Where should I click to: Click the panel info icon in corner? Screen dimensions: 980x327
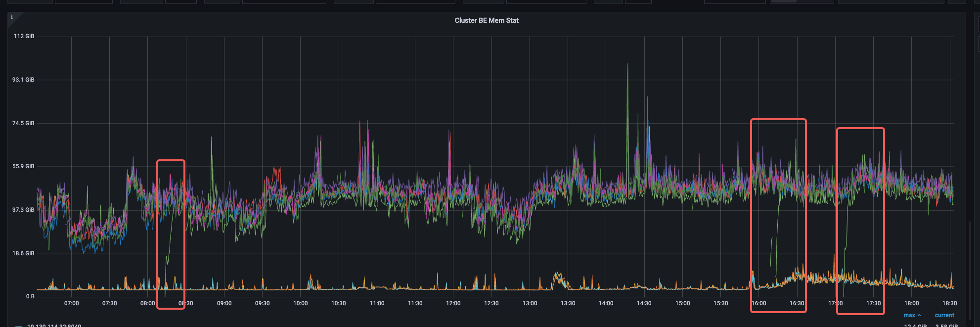[12, 17]
